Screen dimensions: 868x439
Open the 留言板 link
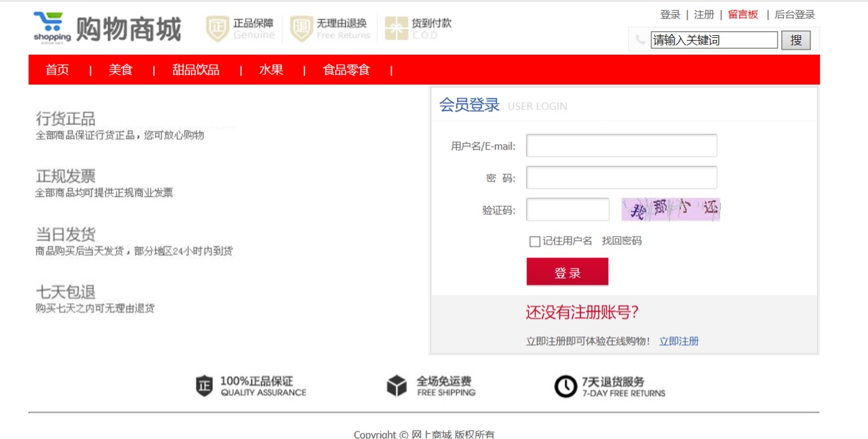(x=743, y=14)
